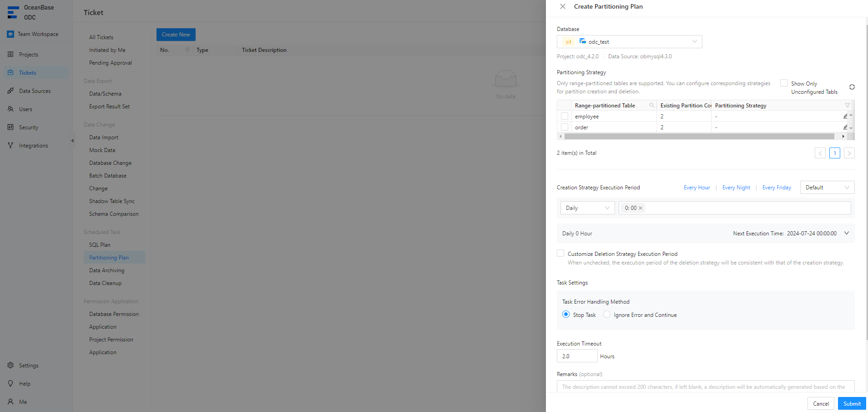Image resolution: width=868 pixels, height=412 pixels.
Task: Open Data Sources from the sidebar
Action: click(35, 91)
